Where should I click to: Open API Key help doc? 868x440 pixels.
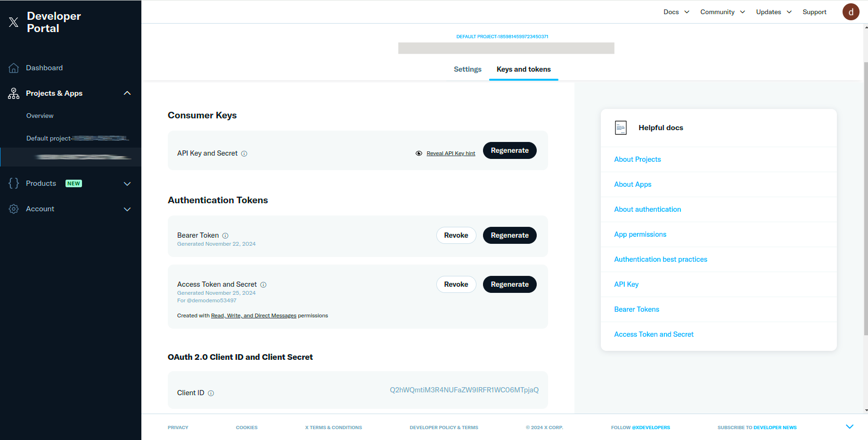(x=626, y=284)
